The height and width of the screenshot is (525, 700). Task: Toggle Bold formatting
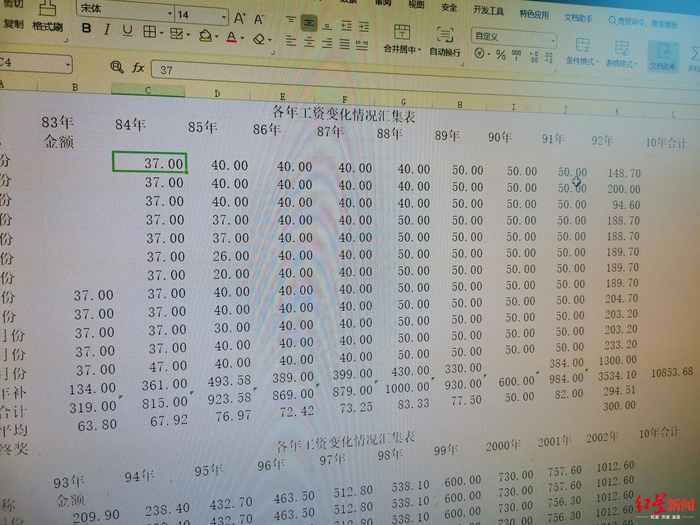point(87,29)
